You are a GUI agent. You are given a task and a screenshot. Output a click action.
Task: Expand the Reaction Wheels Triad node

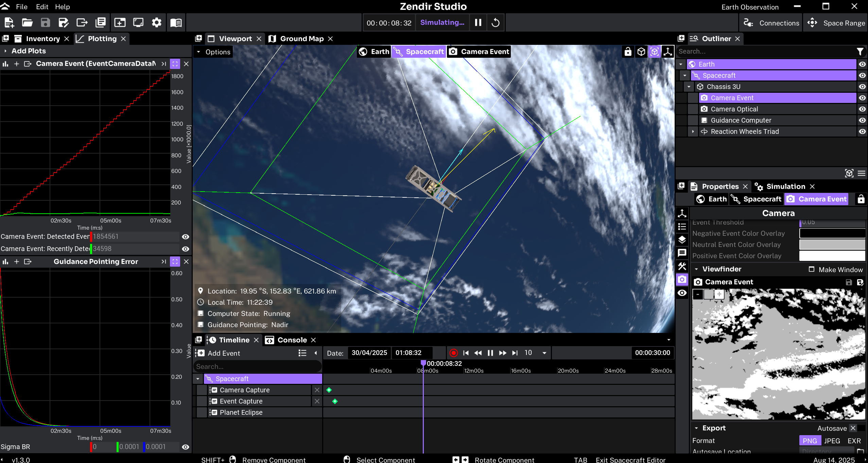pyautogui.click(x=693, y=131)
